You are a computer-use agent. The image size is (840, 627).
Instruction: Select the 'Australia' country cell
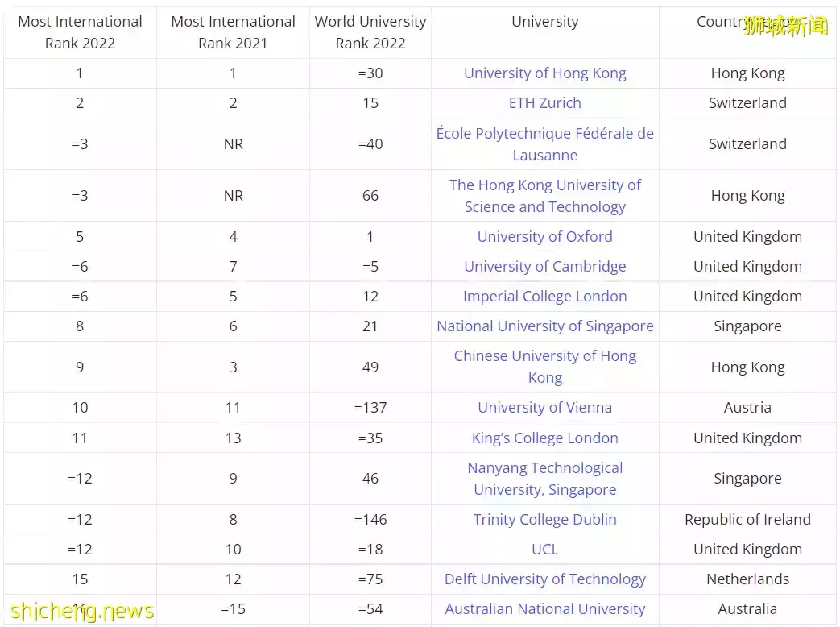[x=748, y=609]
